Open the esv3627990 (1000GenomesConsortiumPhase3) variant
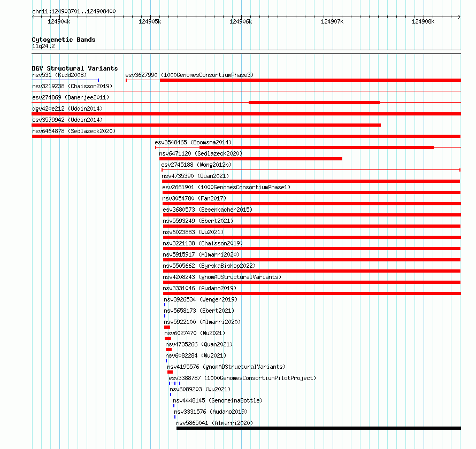The image size is (476, 449). point(189,75)
